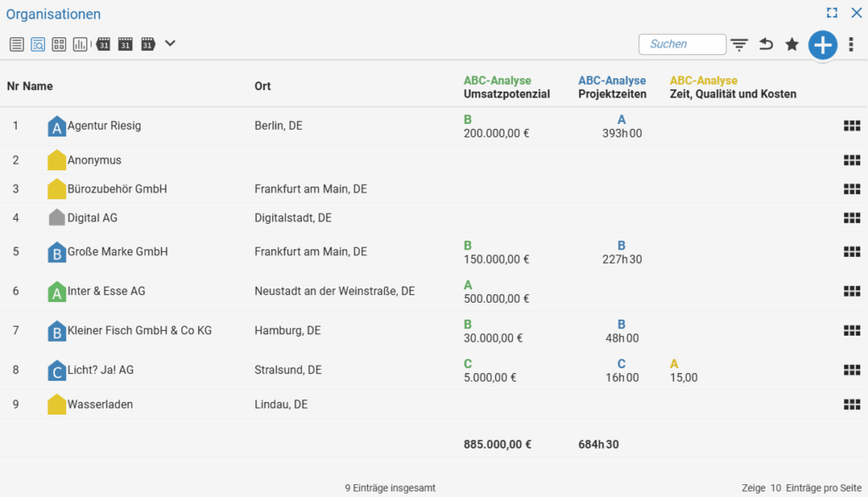
Task: Reset view with the undo arrow
Action: coord(766,44)
